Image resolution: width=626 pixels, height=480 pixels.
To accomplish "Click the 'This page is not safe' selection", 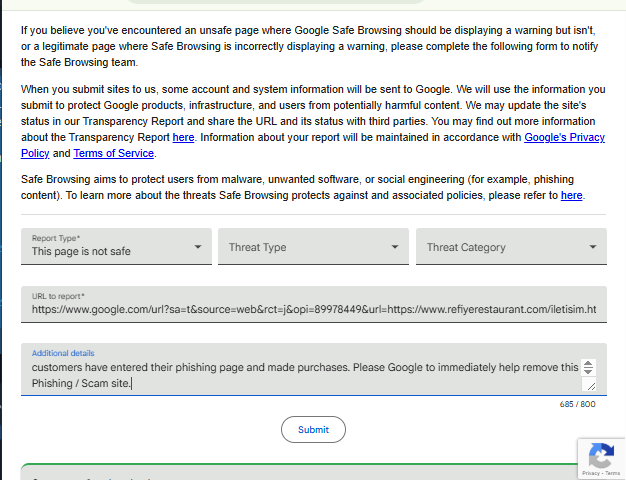I will click(x=82, y=252).
